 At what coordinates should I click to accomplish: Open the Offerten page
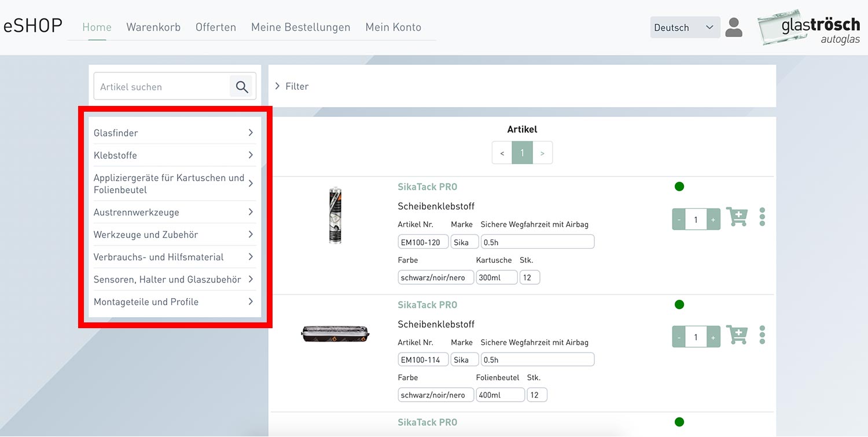click(216, 27)
